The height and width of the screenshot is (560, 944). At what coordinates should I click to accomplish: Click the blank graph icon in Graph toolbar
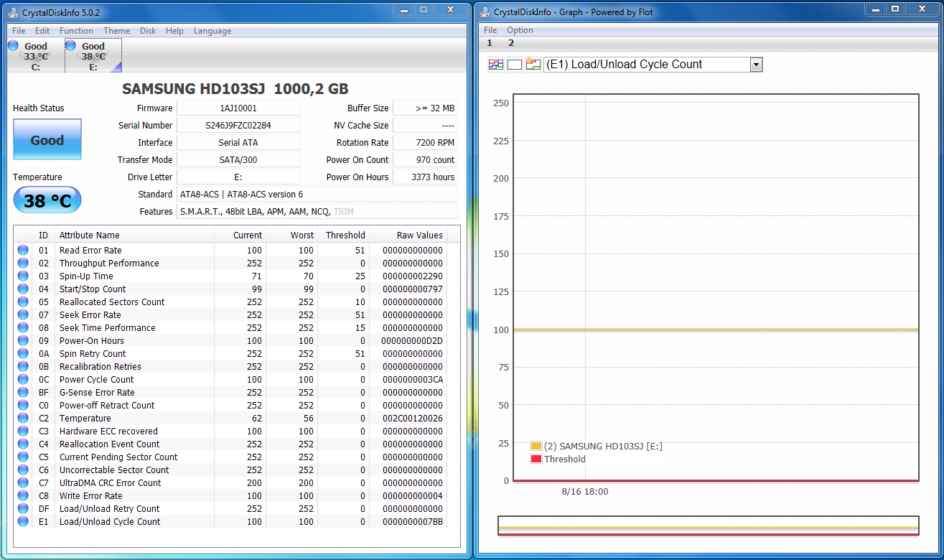[514, 65]
